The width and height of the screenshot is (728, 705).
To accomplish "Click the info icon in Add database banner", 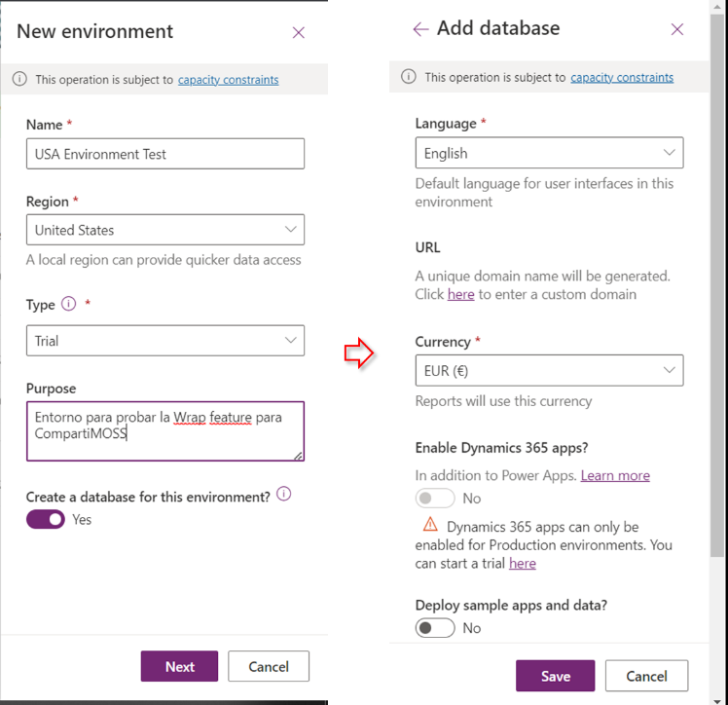I will [x=409, y=77].
